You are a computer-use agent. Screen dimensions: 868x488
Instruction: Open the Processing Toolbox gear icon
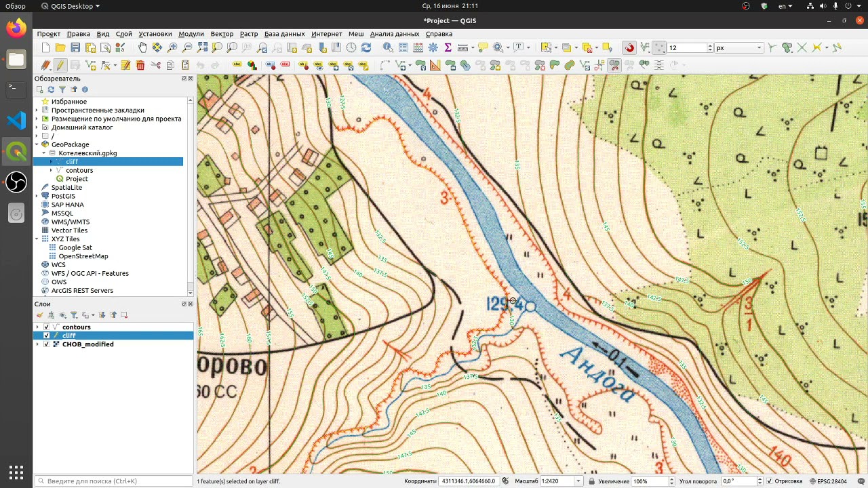pos(433,47)
